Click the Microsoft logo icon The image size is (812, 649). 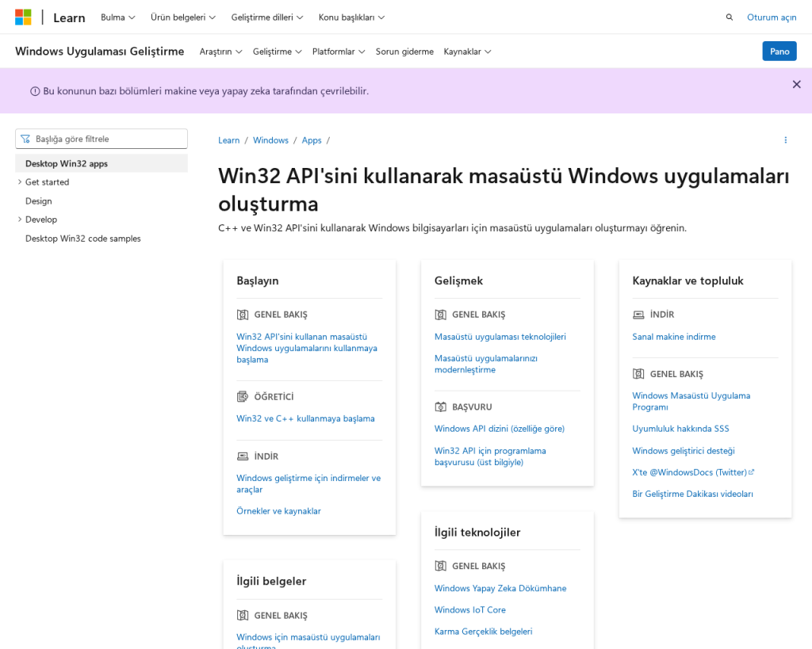(x=23, y=17)
